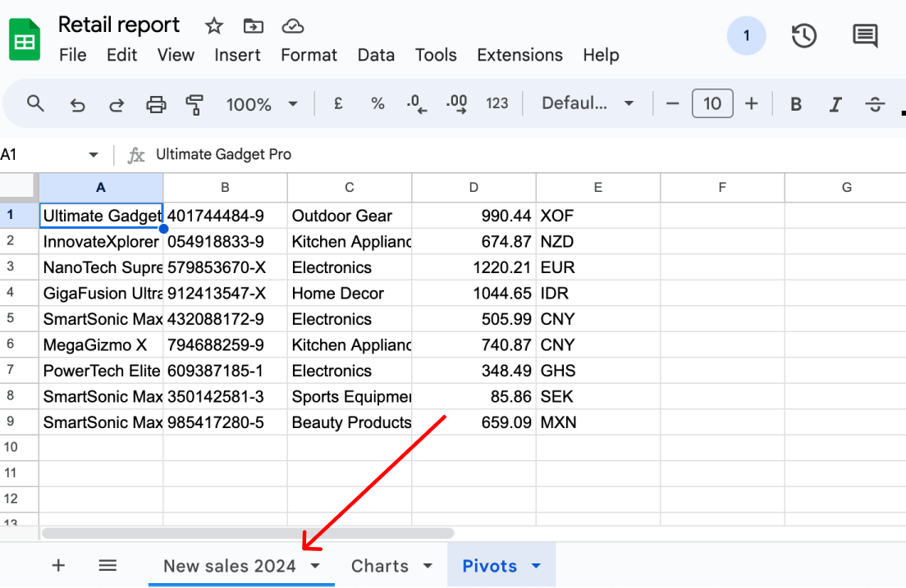Activate the paint format tool

point(194,104)
